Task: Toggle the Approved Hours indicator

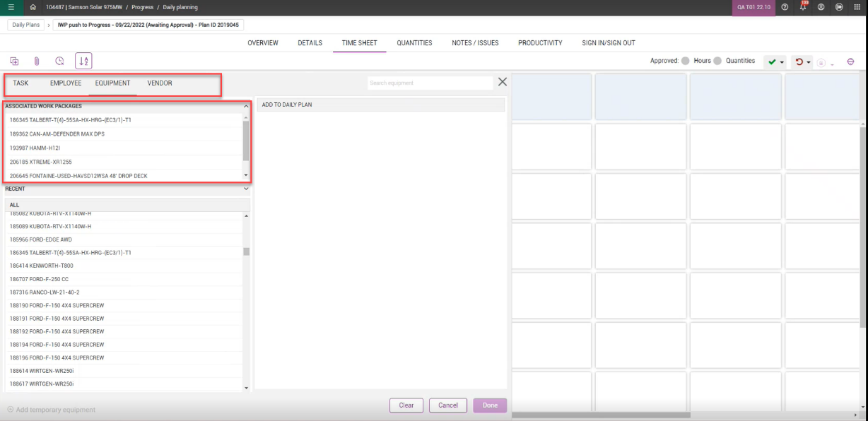Action: (685, 61)
